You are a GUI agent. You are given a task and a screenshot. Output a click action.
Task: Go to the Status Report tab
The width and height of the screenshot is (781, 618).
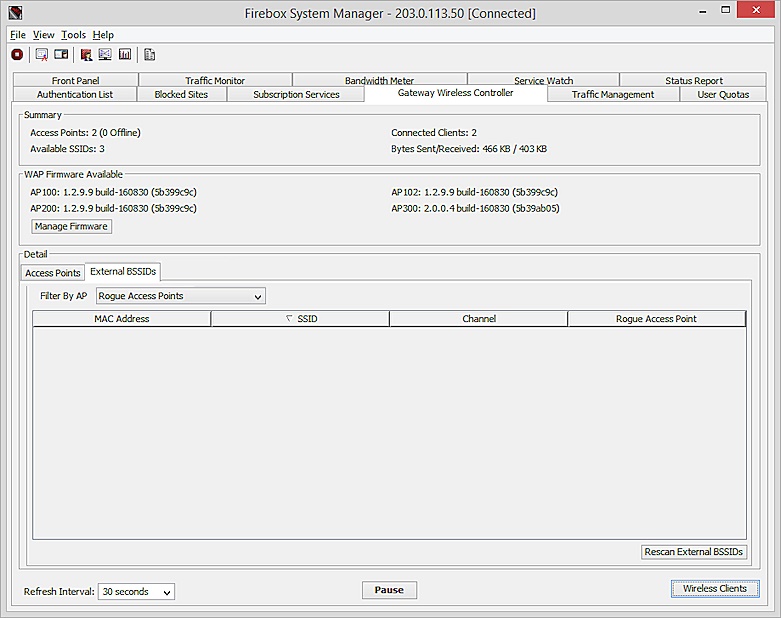point(693,80)
